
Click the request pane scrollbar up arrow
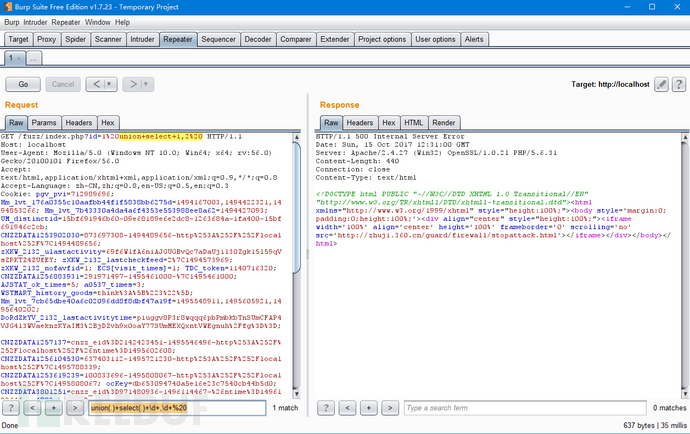click(297, 137)
